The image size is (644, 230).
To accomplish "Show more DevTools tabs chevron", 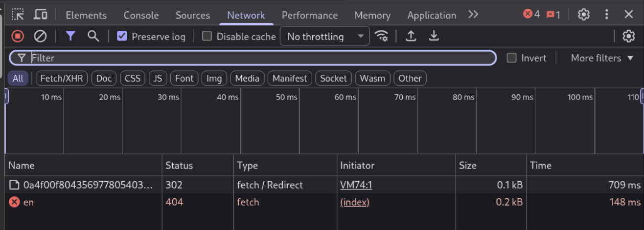I will coord(473,15).
